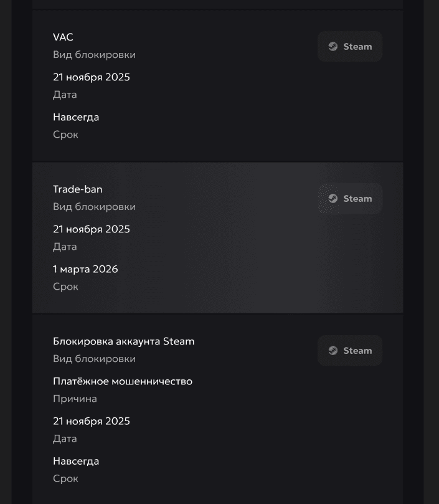Click the Steam logo icon in the account block card
This screenshot has height=504, width=439.
(x=333, y=351)
